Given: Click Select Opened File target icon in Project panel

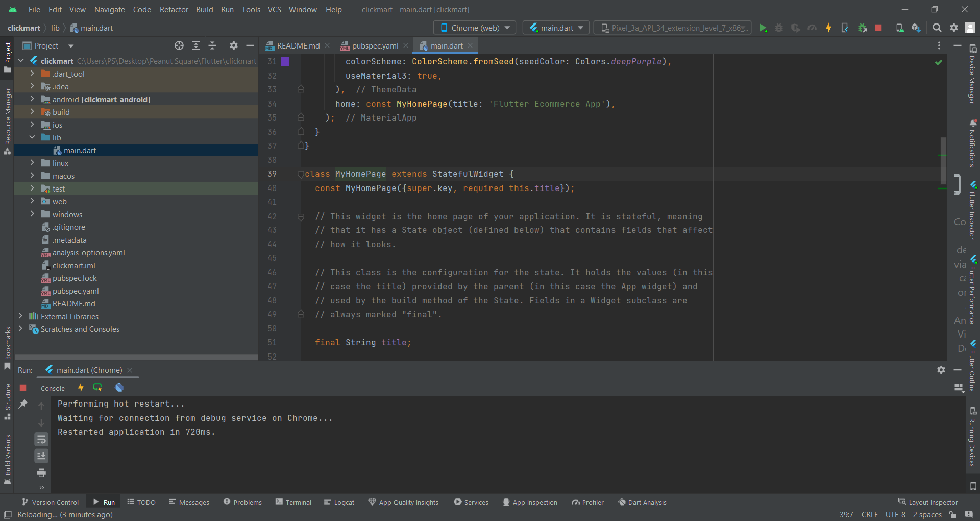Looking at the screenshot, I should 179,46.
